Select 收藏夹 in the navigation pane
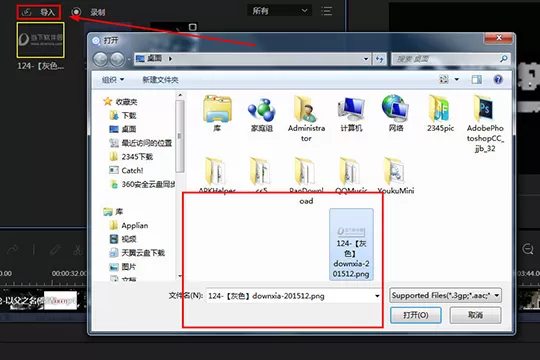 [121, 102]
